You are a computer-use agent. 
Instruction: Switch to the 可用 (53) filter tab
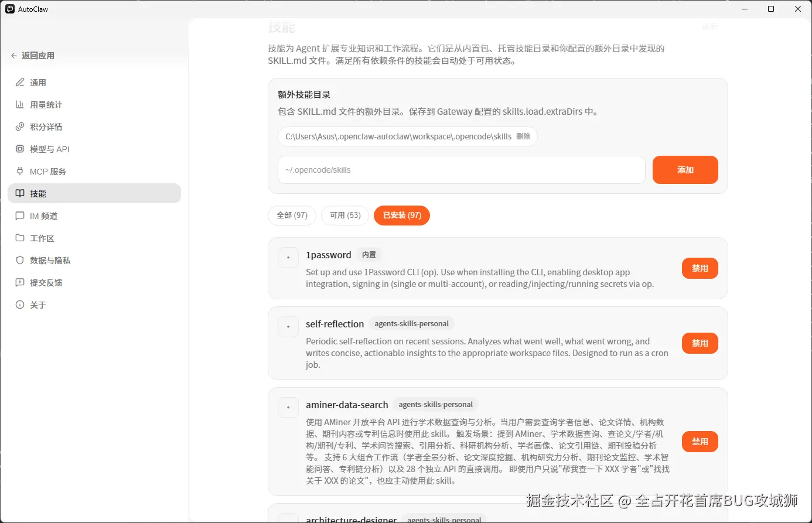point(345,216)
